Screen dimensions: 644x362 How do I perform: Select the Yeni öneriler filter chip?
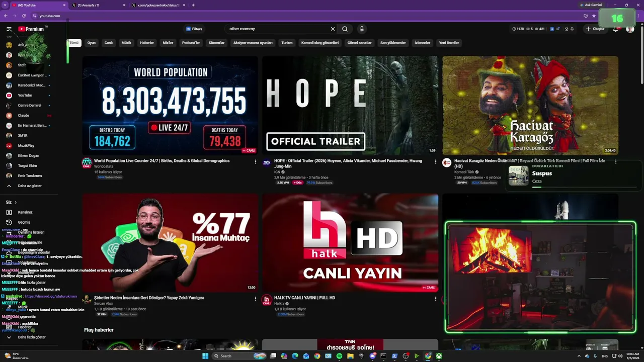pyautogui.click(x=449, y=43)
